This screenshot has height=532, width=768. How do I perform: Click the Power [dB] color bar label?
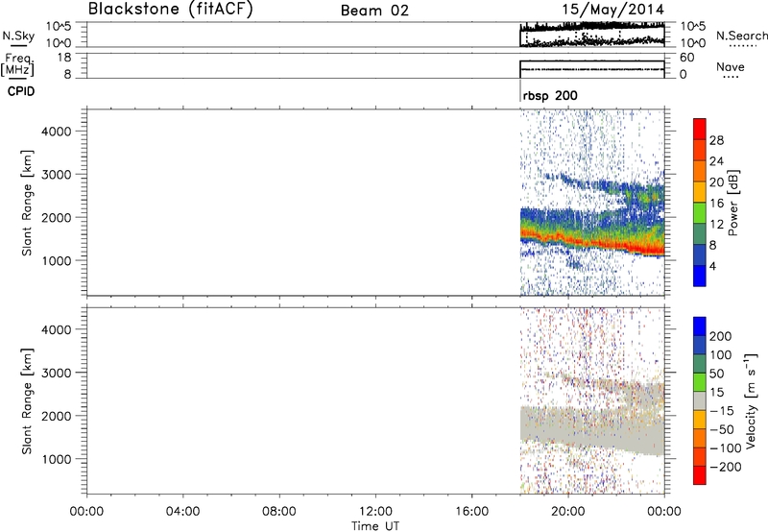pos(732,203)
